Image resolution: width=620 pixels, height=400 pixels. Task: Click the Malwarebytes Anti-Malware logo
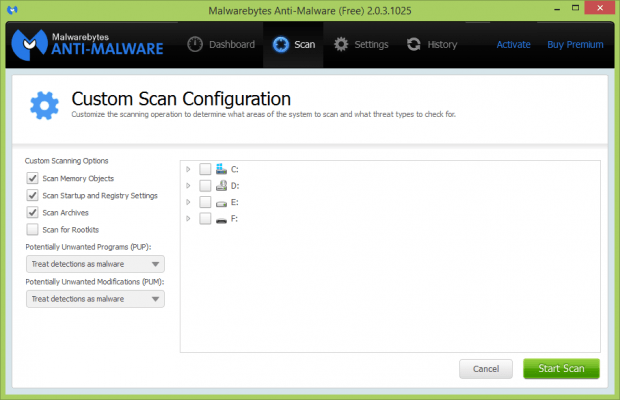(87, 45)
